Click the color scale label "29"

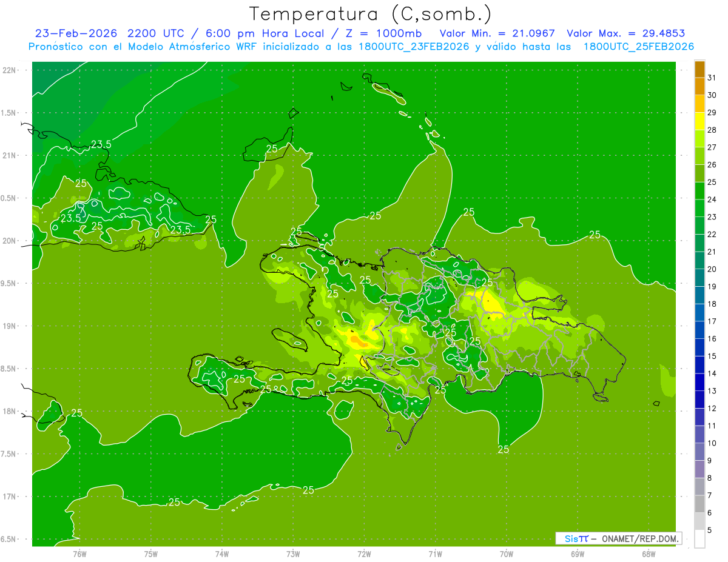coord(712,112)
